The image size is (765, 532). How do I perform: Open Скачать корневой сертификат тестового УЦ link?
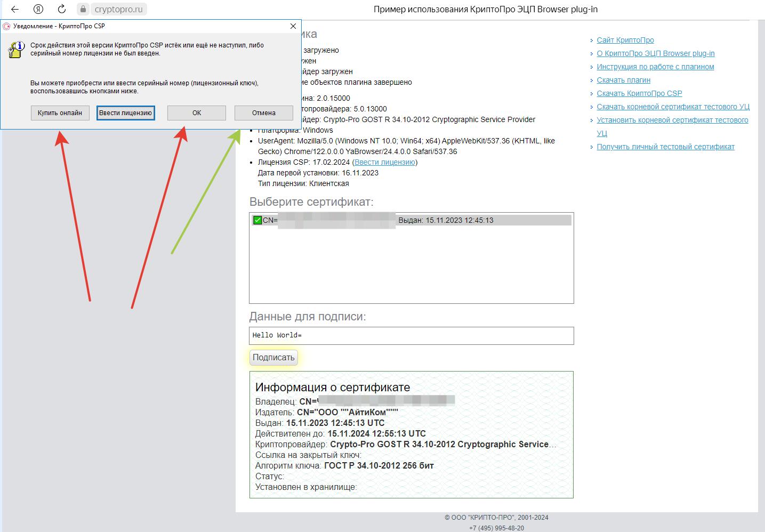click(673, 107)
